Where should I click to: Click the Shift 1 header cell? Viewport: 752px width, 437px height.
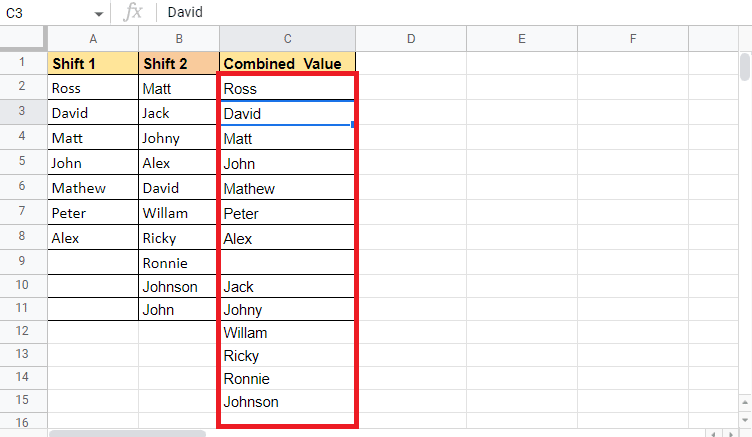pos(93,63)
